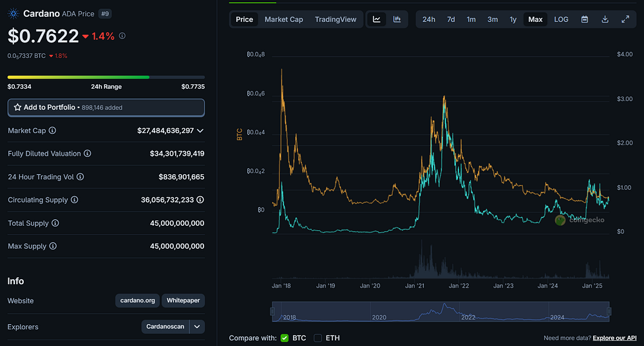Open Circulating Supply label info icon

click(x=74, y=199)
